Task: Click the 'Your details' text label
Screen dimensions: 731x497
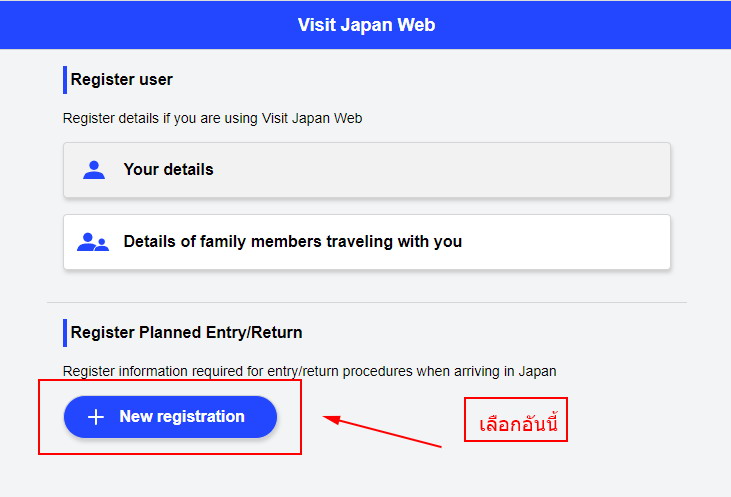Action: click(168, 169)
